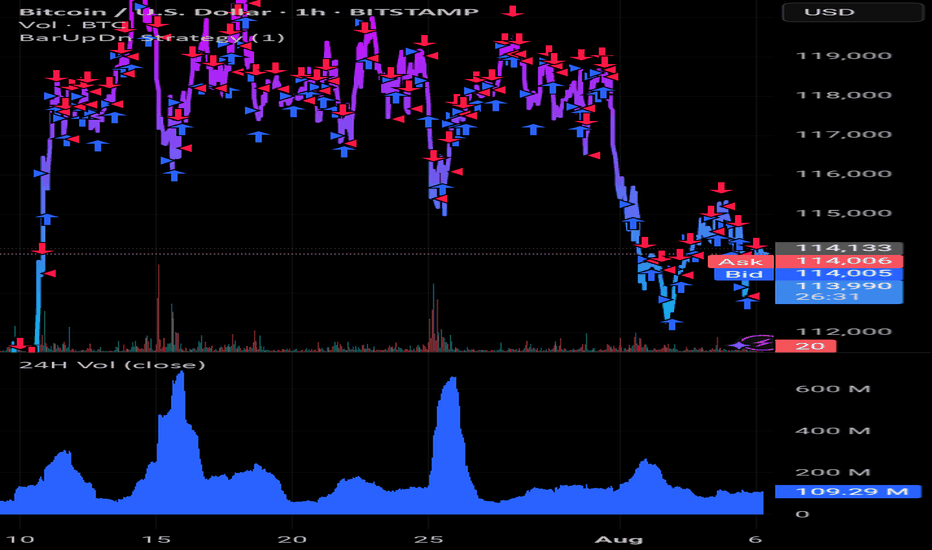Click the 109.29 M volume value label
This screenshot has height=550, width=932.
click(848, 492)
